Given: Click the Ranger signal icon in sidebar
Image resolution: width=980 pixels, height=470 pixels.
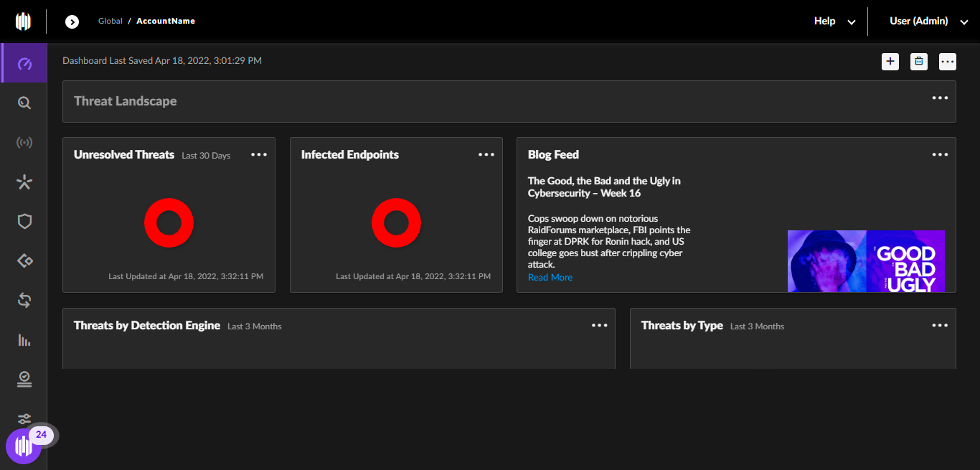Looking at the screenshot, I should [x=24, y=143].
